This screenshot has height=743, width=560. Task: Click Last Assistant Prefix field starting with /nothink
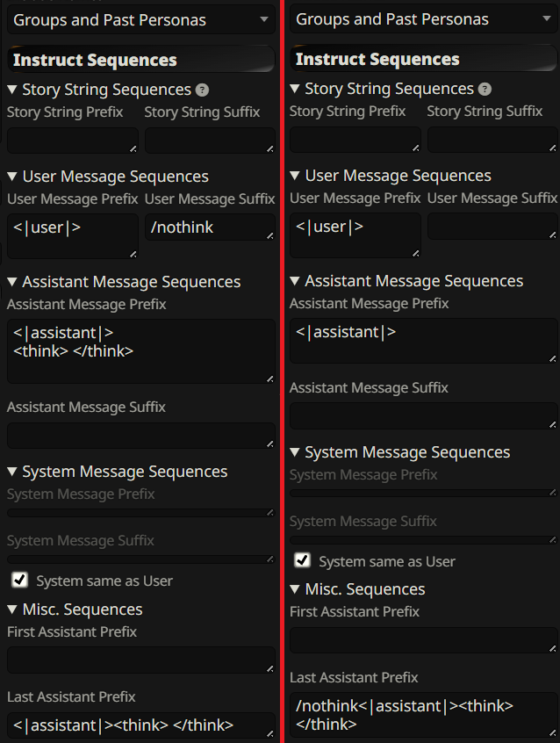423,714
